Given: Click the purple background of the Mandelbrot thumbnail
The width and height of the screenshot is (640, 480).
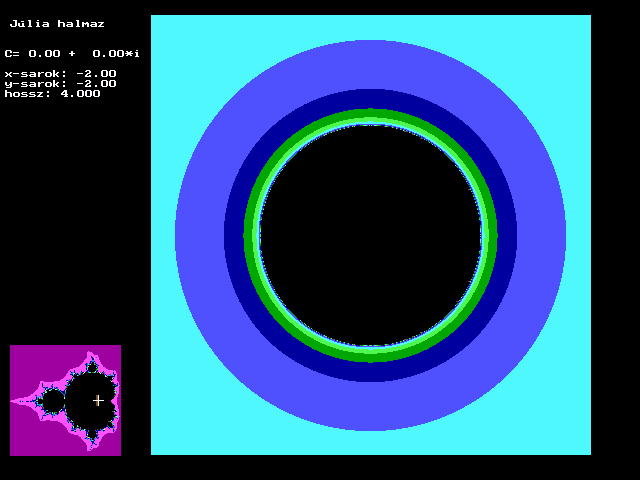Looking at the screenshot, I should (x=28, y=362).
